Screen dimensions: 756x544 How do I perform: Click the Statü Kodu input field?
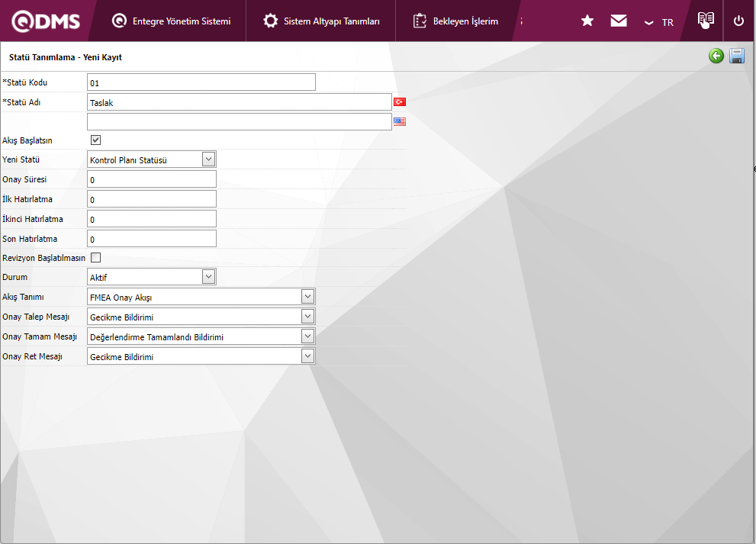[201, 82]
